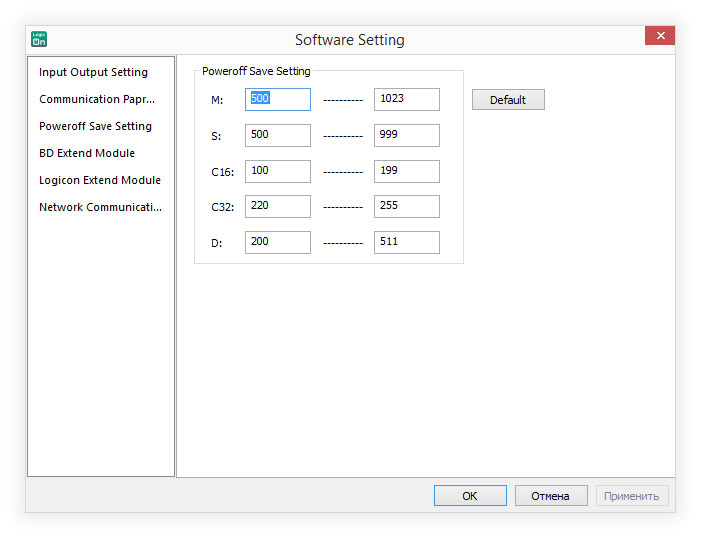
Task: Cancel changes with the Отмена button
Action: point(551,496)
